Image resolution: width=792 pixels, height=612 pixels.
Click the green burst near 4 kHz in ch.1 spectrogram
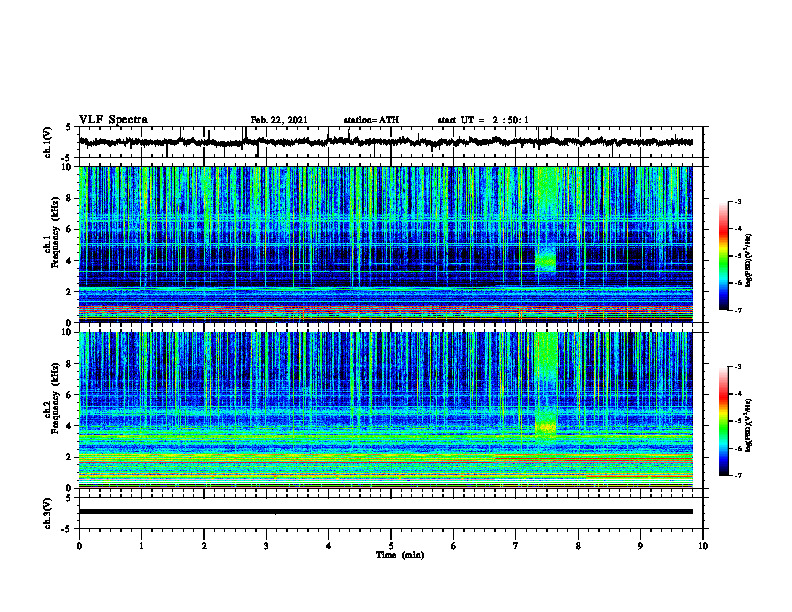[x=546, y=260]
